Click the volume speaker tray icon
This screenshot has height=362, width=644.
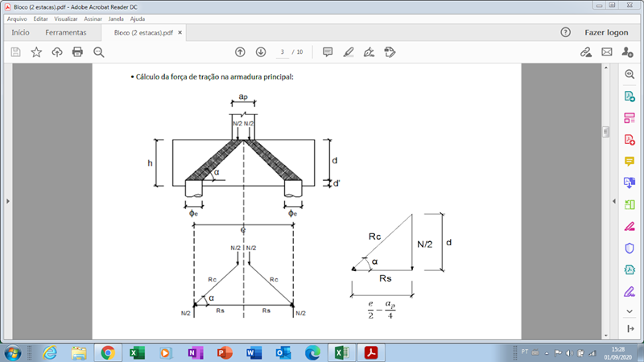click(x=569, y=353)
